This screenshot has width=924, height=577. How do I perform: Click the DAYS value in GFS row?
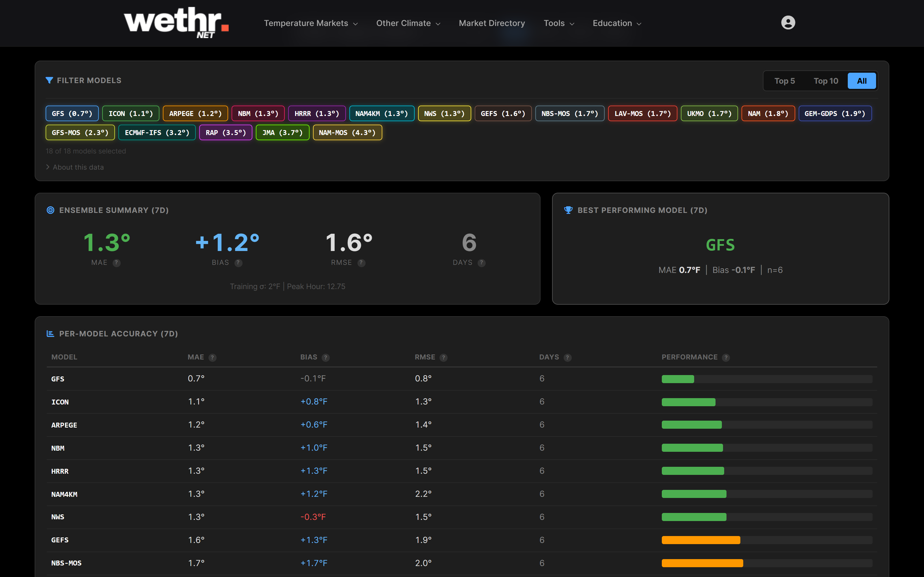(542, 379)
